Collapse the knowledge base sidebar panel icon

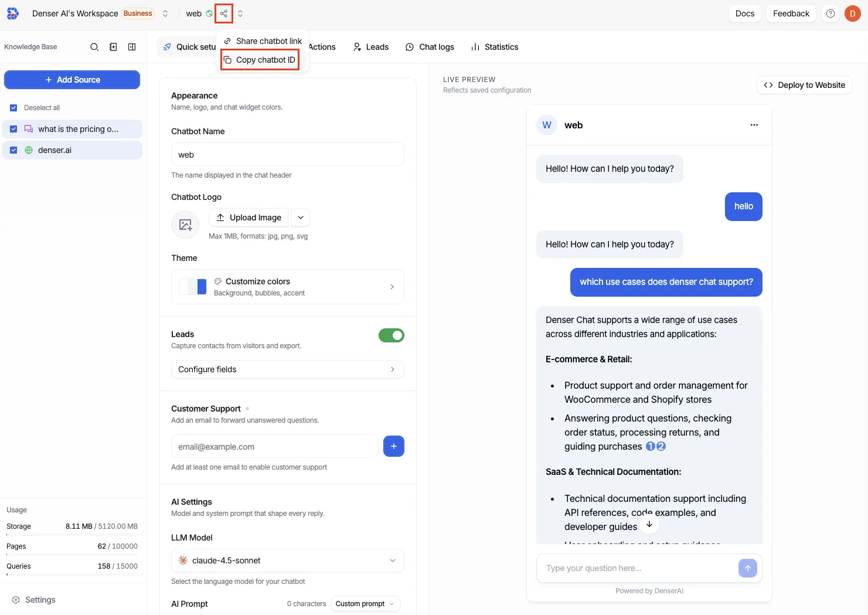(x=132, y=47)
